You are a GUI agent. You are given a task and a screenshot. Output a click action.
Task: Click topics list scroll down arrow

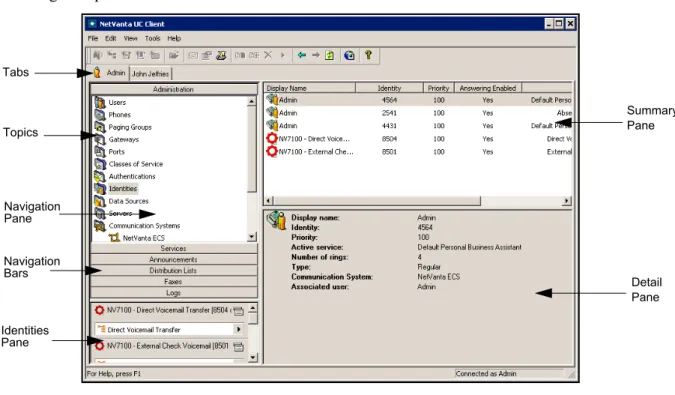(252, 237)
